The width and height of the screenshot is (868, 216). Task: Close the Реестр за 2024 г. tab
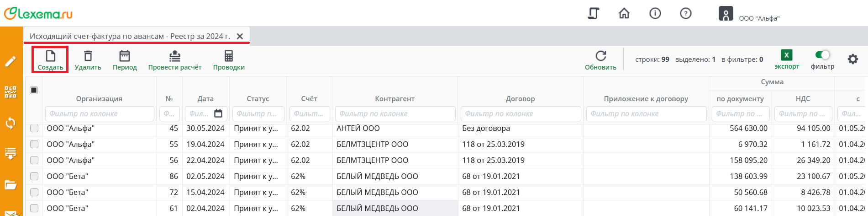pos(240,36)
